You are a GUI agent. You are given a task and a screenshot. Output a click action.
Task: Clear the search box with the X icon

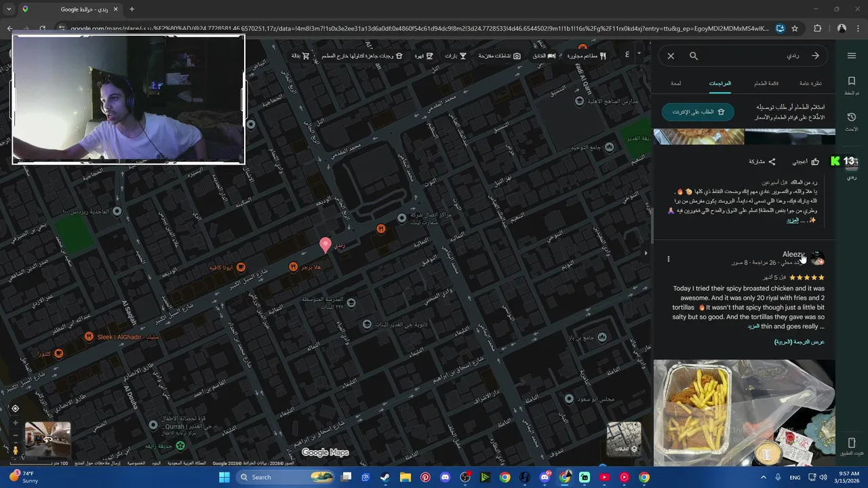671,56
